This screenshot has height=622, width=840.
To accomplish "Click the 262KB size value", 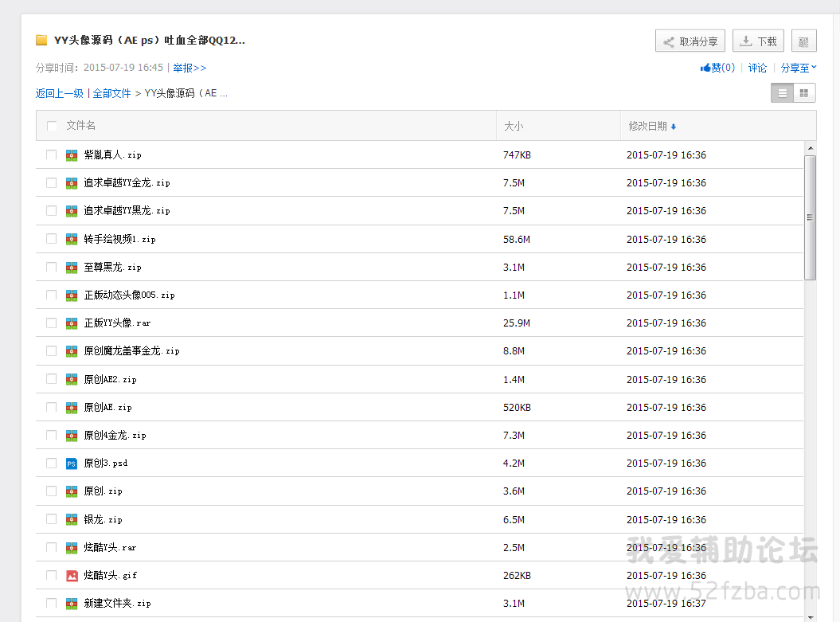I will 517,575.
